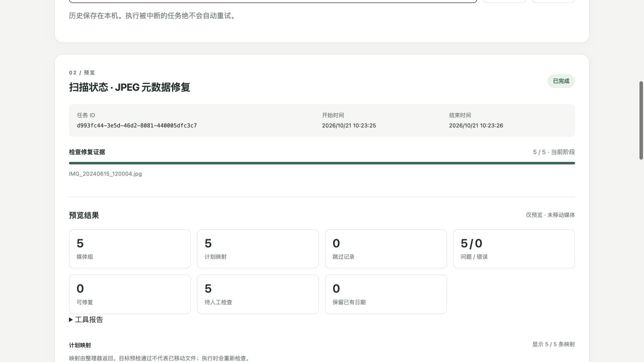Click the 显示 5 / 5 条映射 text

553,344
